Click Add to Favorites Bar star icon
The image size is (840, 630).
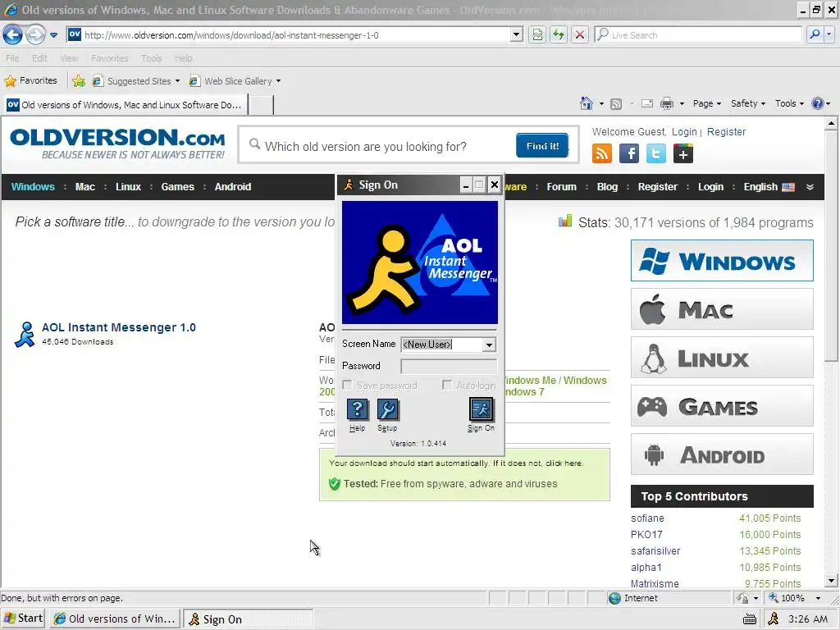[x=79, y=81]
